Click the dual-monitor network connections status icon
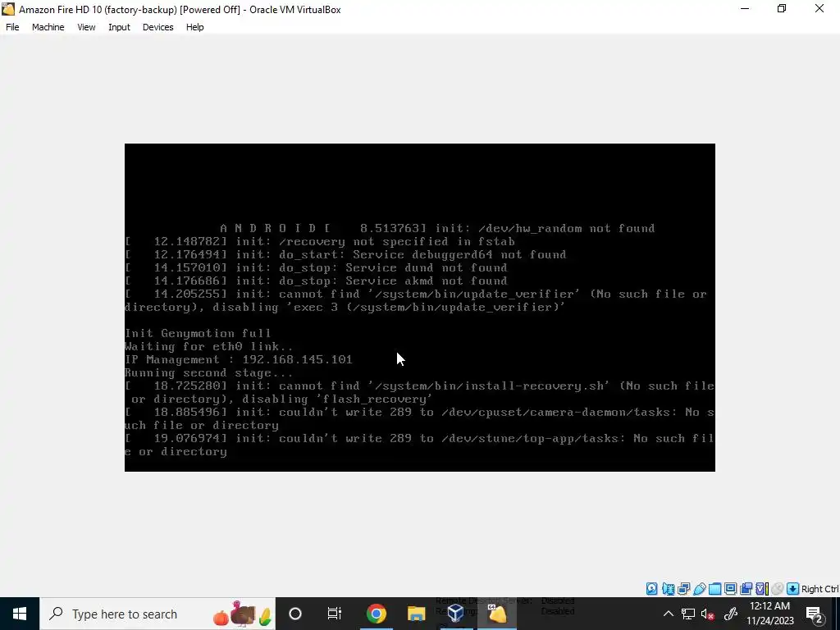This screenshot has width=840, height=630. pos(683,589)
